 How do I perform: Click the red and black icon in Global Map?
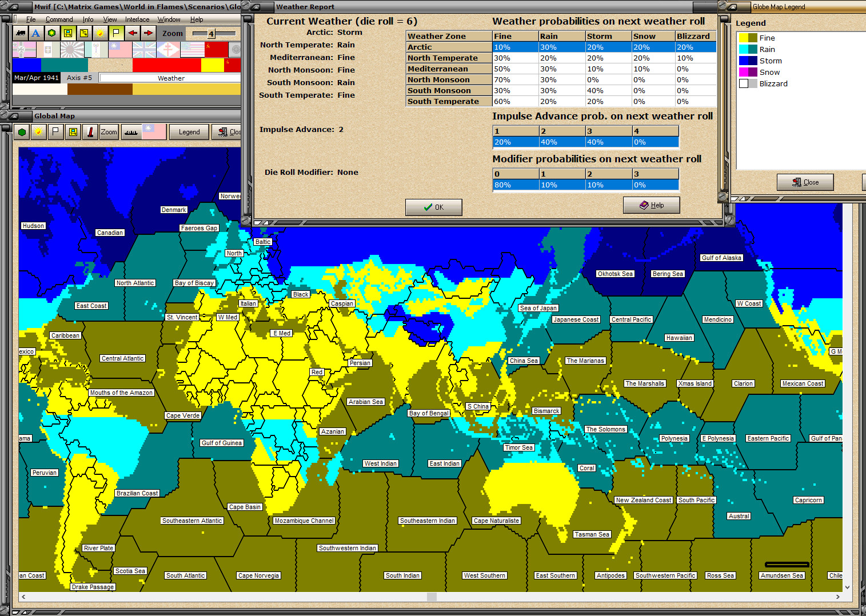90,132
